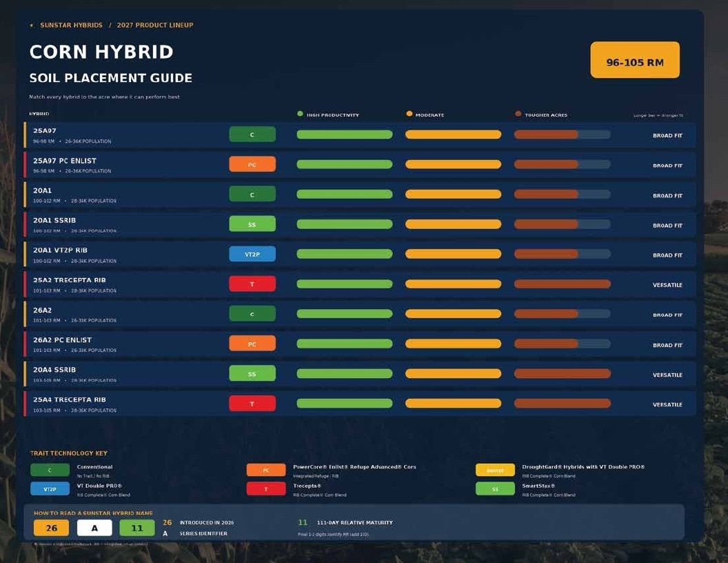
Task: Click the 26A2 PC ENLIST hybrid name
Action: (x=62, y=340)
